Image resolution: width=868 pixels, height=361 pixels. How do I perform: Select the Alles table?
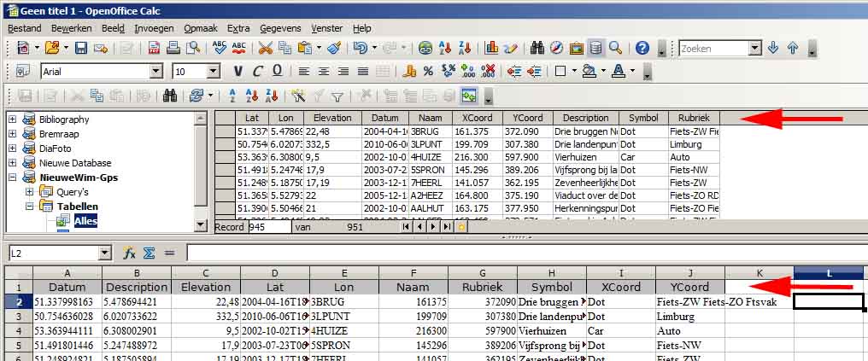pos(85,221)
